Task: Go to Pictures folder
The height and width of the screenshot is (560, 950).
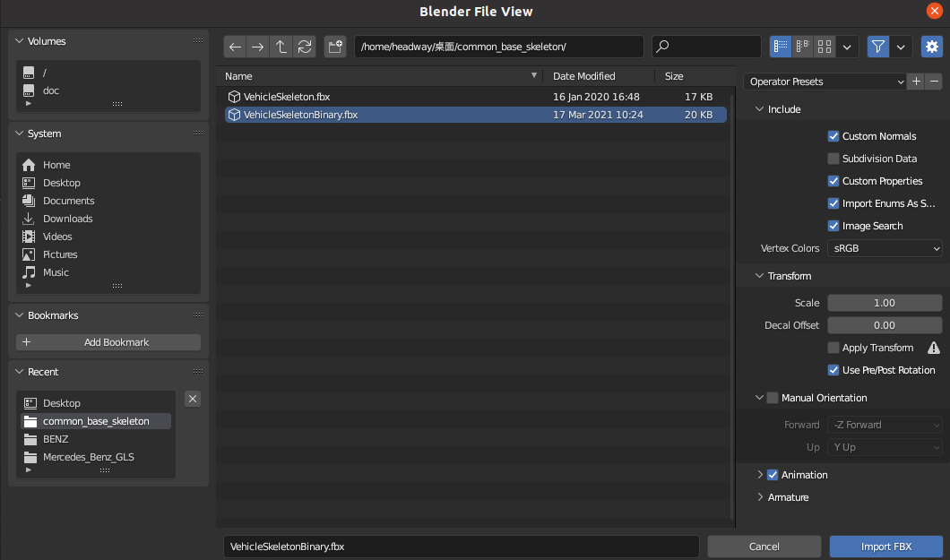Action: (108, 254)
